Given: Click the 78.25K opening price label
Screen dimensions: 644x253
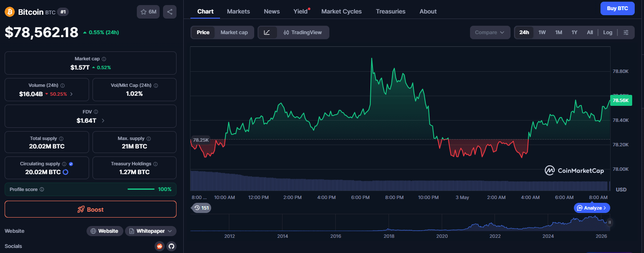Looking at the screenshot, I should pos(201,140).
